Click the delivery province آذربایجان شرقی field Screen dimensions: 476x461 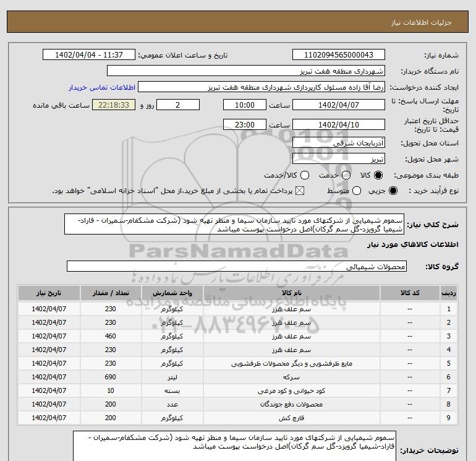(339, 142)
